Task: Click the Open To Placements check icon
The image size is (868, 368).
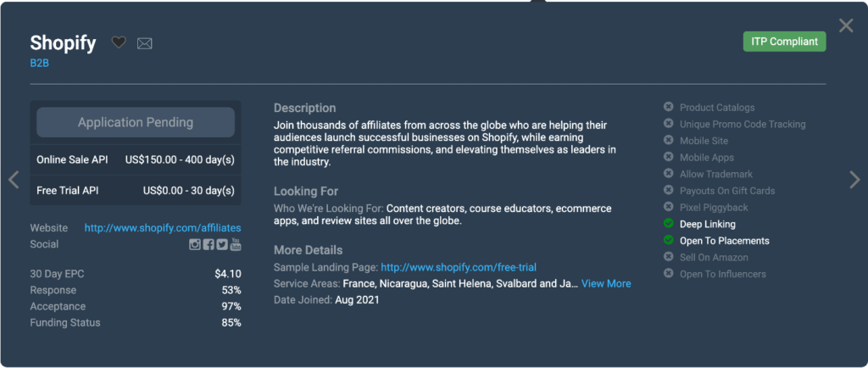Action: click(x=668, y=241)
